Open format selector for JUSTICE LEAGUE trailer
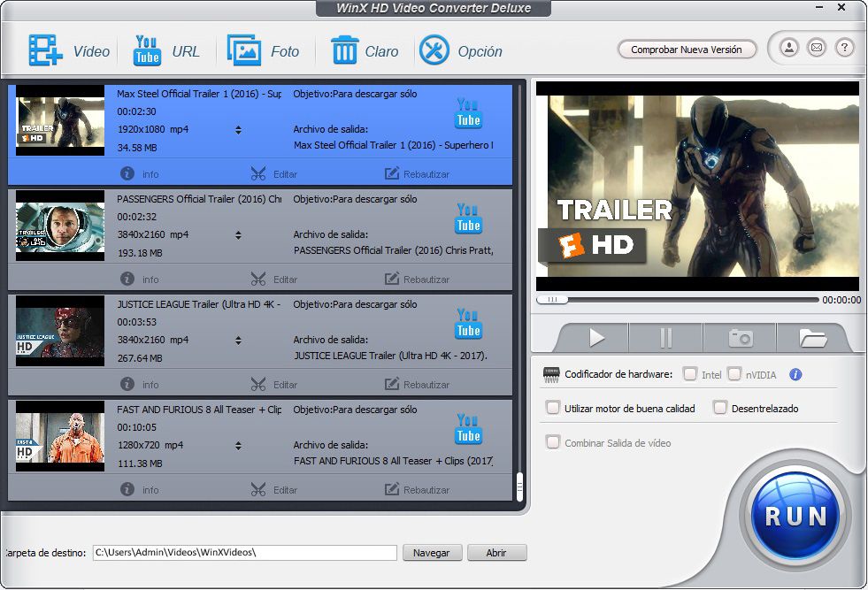This screenshot has height=590, width=868. click(x=238, y=341)
